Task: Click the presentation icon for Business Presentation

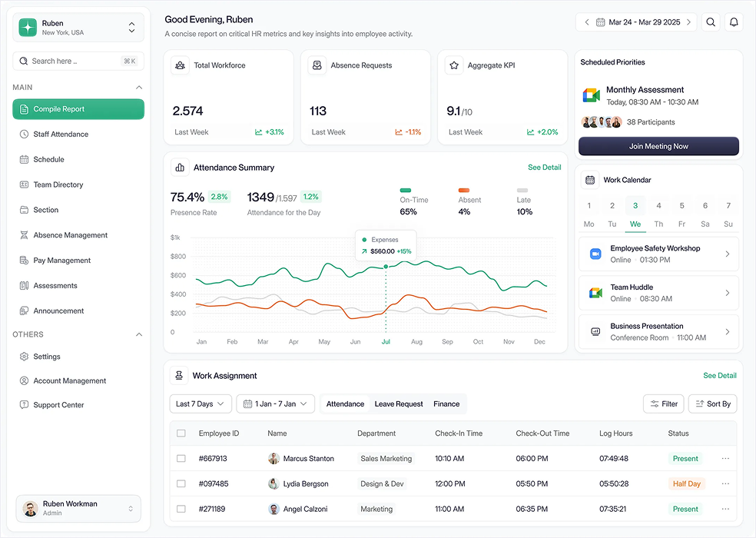Action: pyautogui.click(x=596, y=331)
